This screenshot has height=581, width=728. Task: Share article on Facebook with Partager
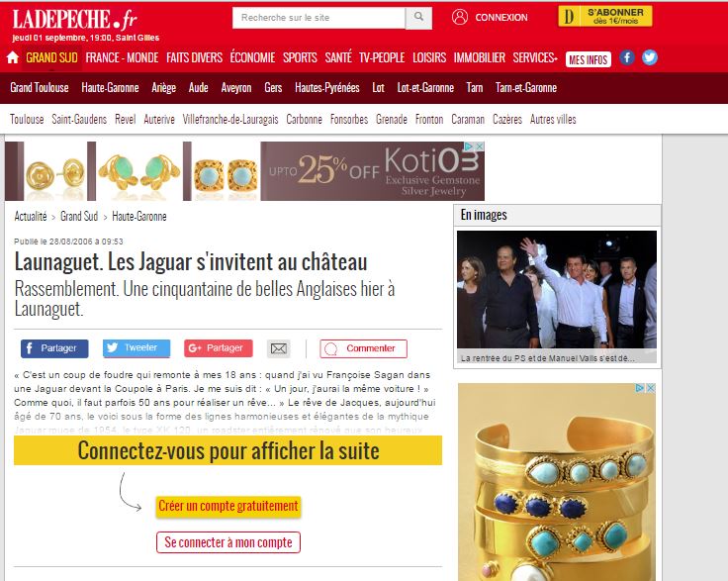point(54,348)
